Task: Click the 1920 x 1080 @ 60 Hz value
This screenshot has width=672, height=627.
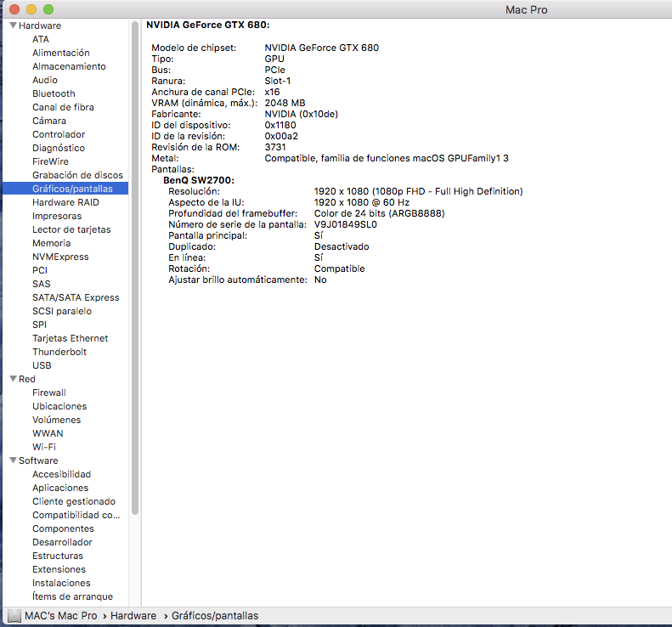Action: 362,202
